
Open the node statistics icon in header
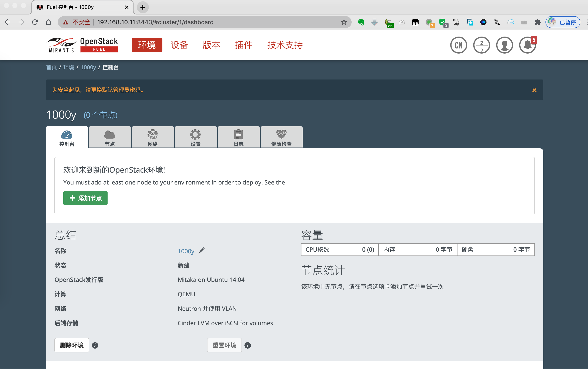pyautogui.click(x=481, y=45)
